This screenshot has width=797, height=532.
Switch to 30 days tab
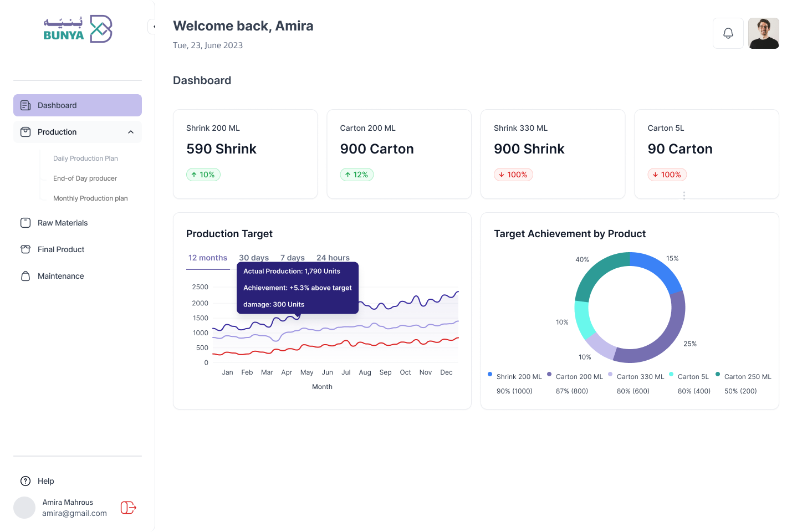pyautogui.click(x=254, y=258)
